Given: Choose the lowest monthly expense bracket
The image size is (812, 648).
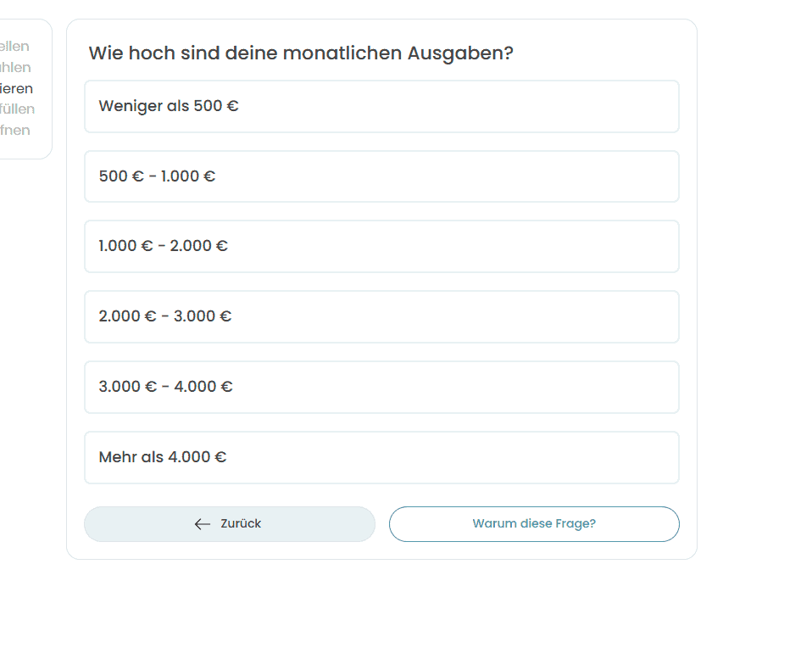Looking at the screenshot, I should (x=381, y=107).
